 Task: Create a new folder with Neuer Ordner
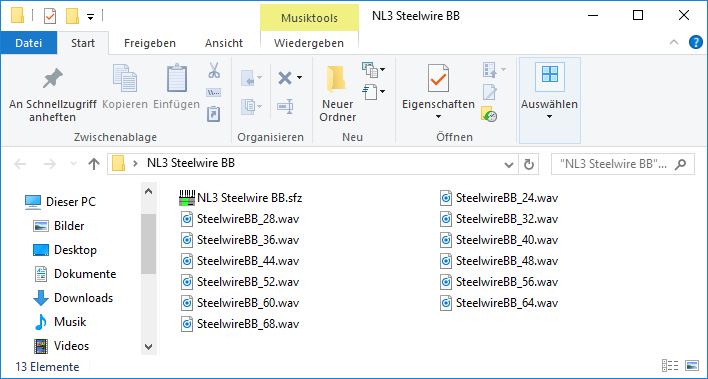337,94
